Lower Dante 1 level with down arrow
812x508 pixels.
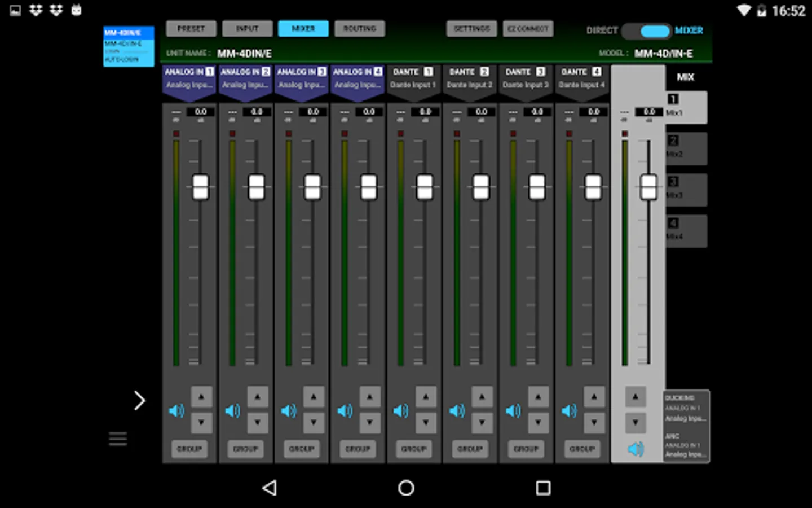[x=426, y=423]
